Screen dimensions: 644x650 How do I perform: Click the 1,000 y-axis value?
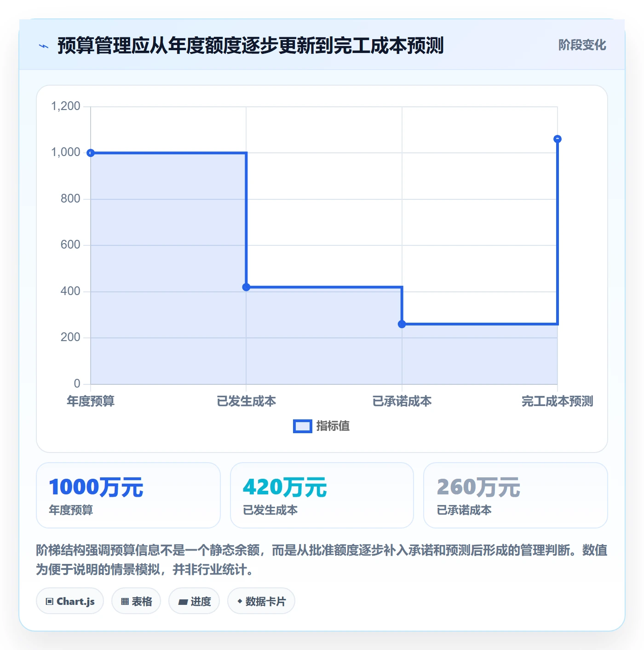point(65,152)
